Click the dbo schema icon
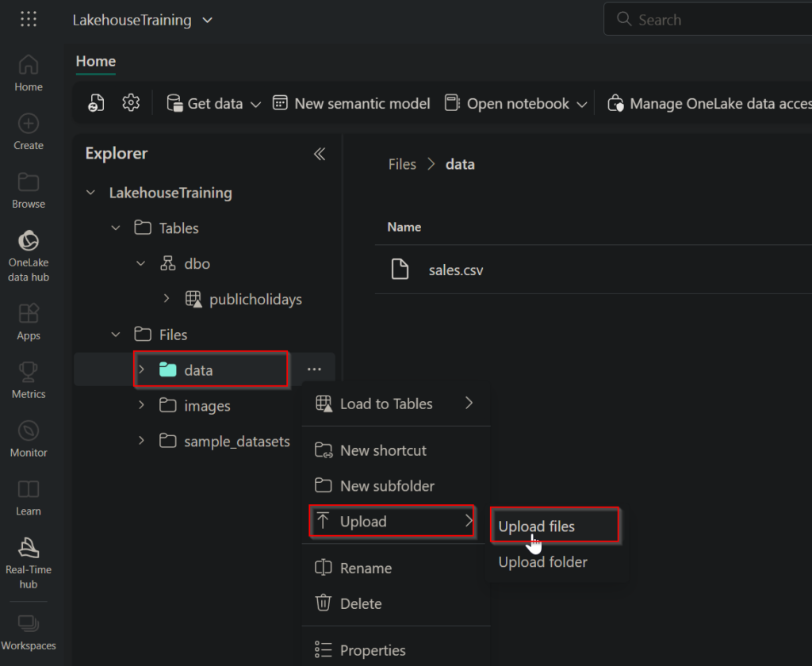 click(x=168, y=263)
